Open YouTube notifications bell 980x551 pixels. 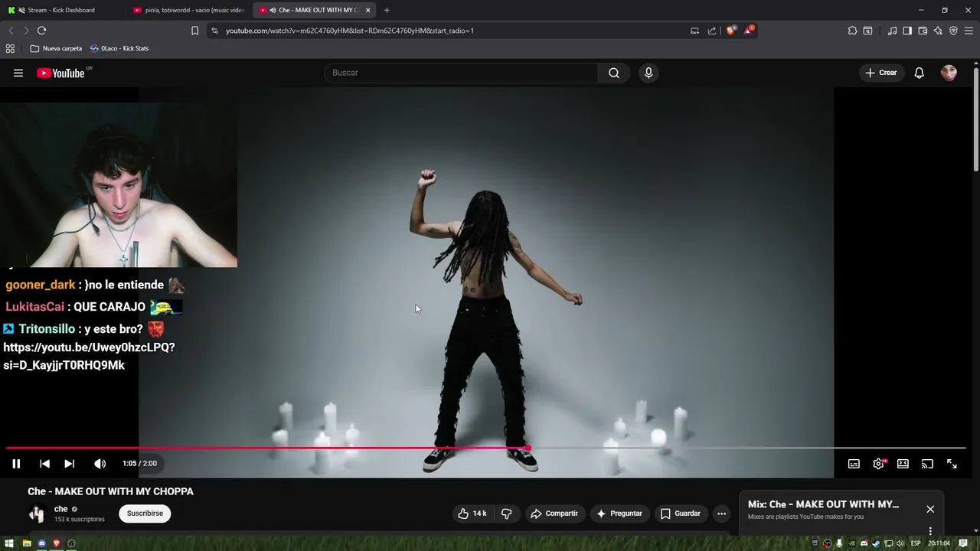(x=920, y=73)
